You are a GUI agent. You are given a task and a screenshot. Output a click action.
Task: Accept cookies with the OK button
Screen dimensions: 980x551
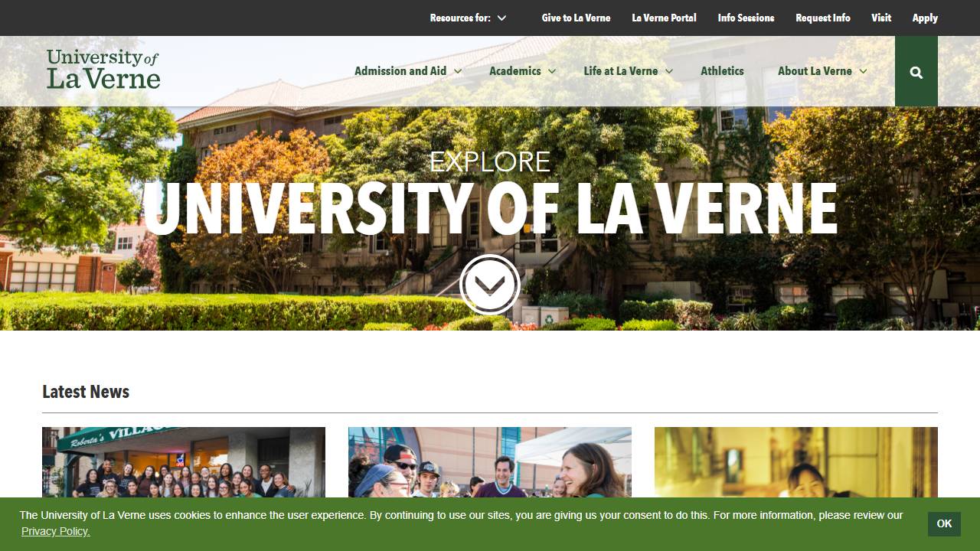pos(944,523)
